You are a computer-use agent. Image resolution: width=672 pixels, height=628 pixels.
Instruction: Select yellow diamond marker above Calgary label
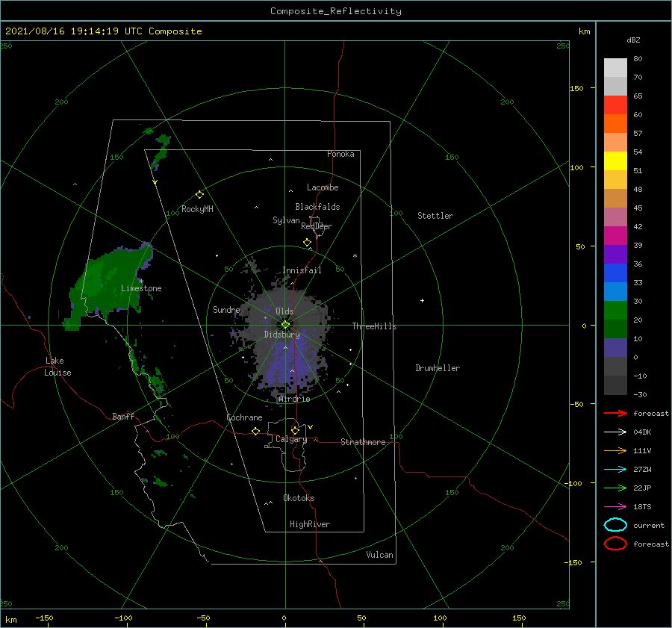click(x=295, y=430)
